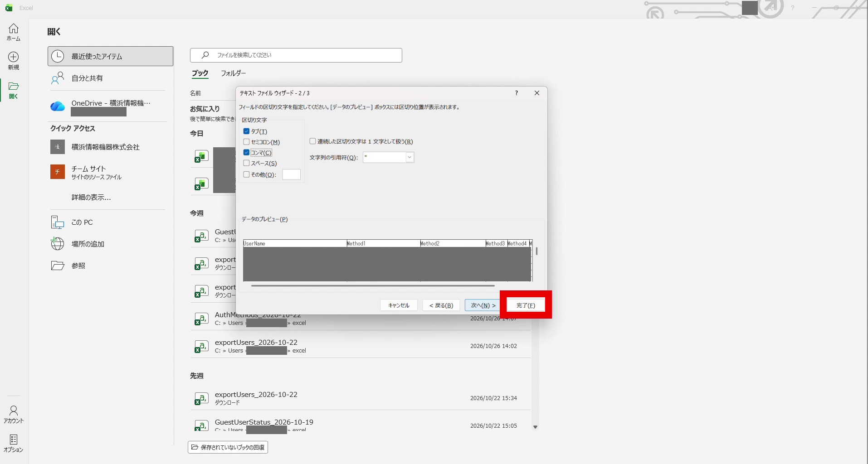Enable the セミコロン(M) delimiter checkbox
This screenshot has width=868, height=464.
pyautogui.click(x=246, y=142)
